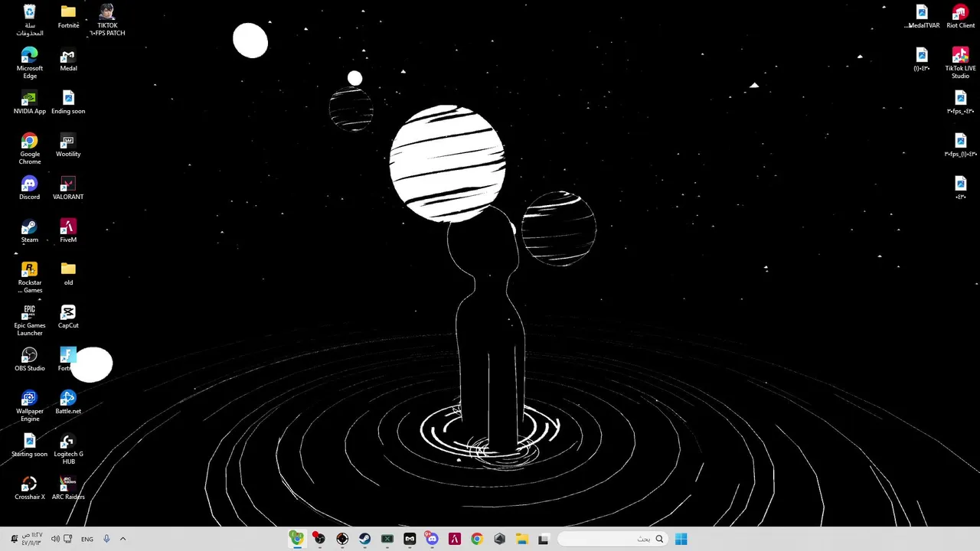
Task: Launch Discord from the desktop
Action: point(29,187)
